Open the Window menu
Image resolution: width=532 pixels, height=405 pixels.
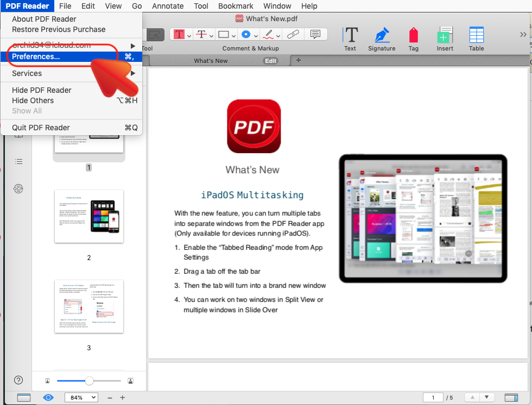coord(277,6)
